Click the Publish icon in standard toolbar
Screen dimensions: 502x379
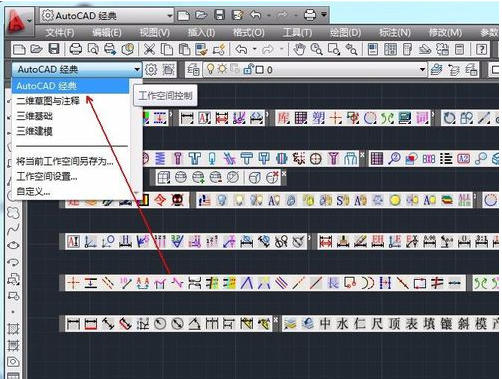[110, 50]
